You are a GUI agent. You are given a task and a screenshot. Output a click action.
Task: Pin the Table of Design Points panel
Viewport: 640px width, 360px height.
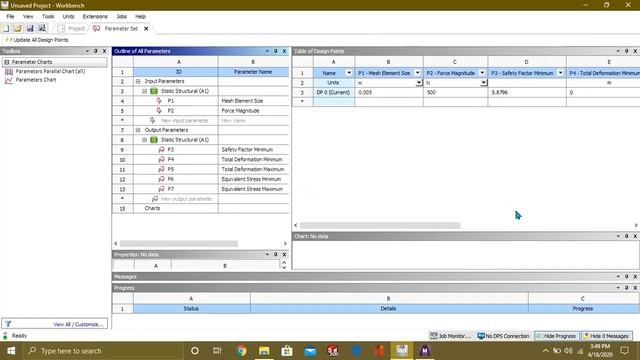(627, 51)
